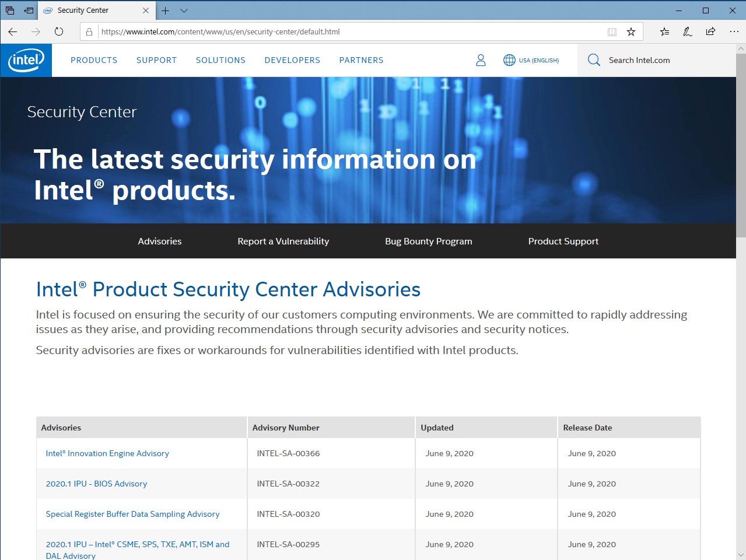
Task: Open the DEVELOPERS navigation menu
Action: [x=292, y=60]
